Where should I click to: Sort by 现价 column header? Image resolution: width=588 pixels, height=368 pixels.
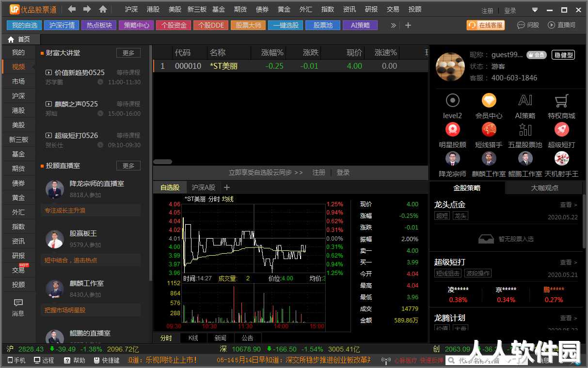coord(354,53)
